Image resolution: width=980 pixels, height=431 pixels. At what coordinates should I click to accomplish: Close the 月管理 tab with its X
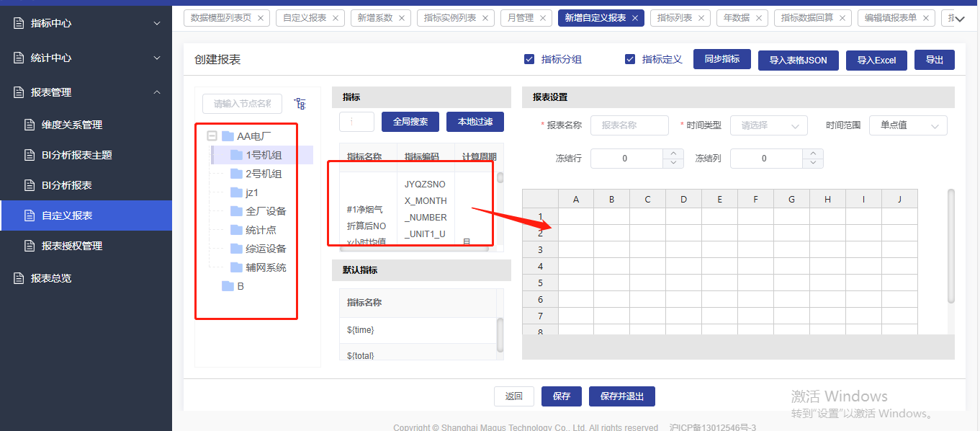pos(542,18)
